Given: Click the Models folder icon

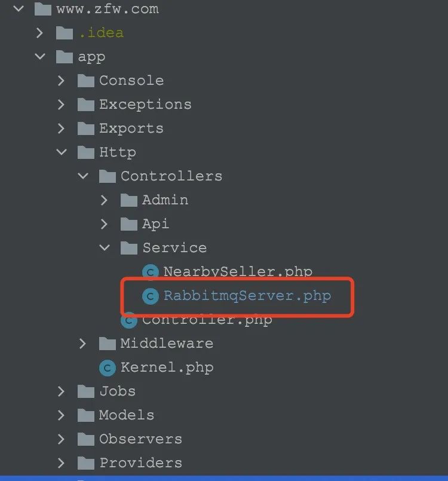Looking at the screenshot, I should (x=86, y=415).
